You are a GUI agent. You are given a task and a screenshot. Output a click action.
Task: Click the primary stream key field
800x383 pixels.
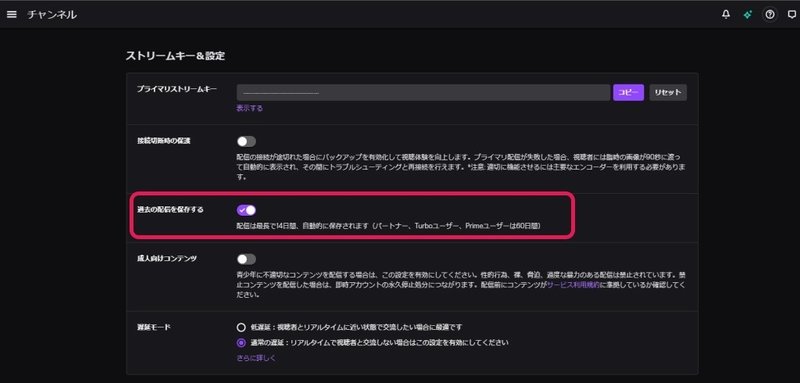coord(423,92)
